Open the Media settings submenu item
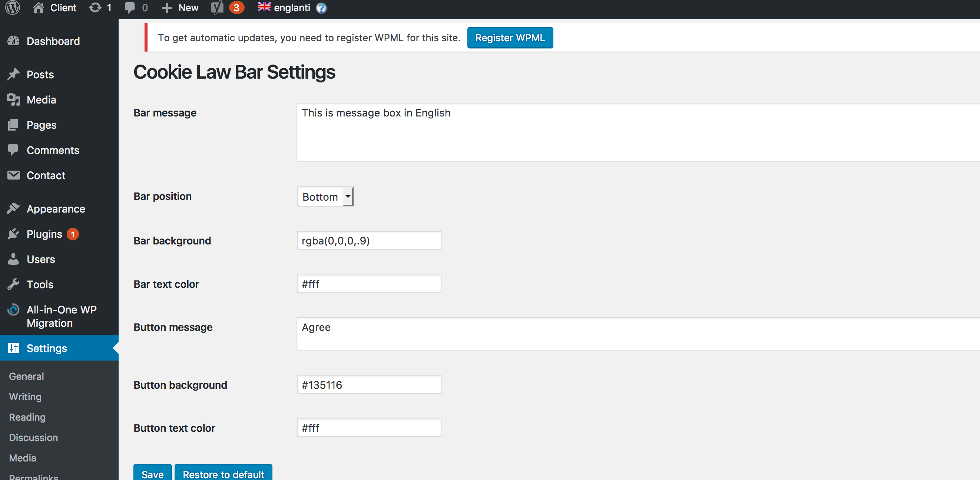 tap(23, 458)
